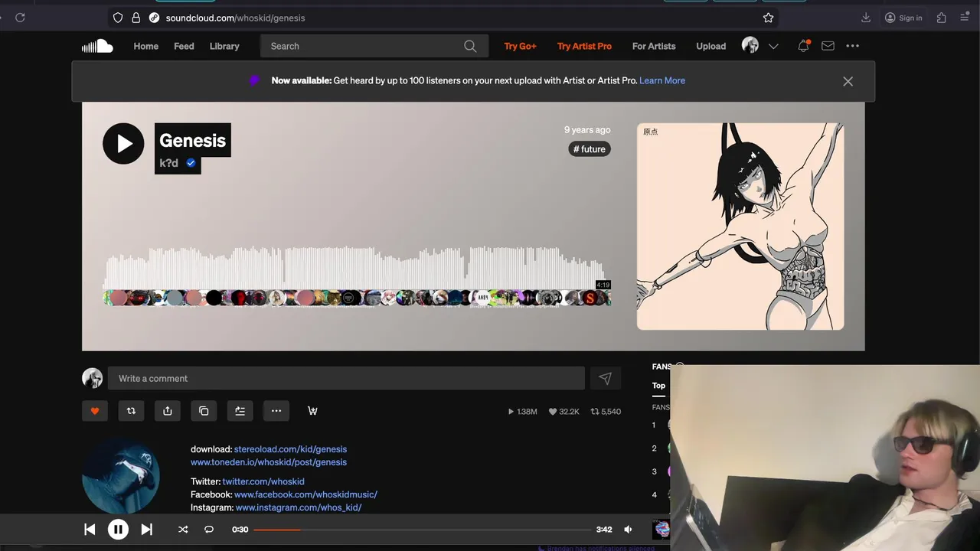Select the Top tab in Fans panel
The width and height of the screenshot is (980, 551).
tap(658, 386)
